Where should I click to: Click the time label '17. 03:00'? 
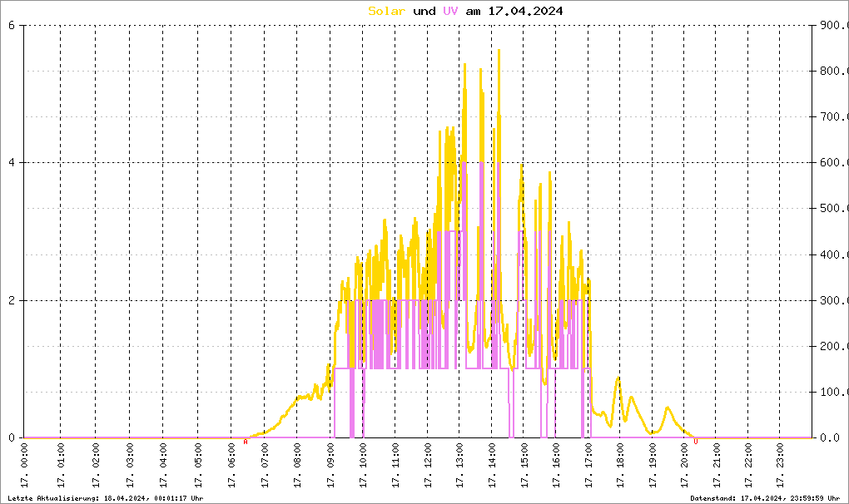click(130, 466)
